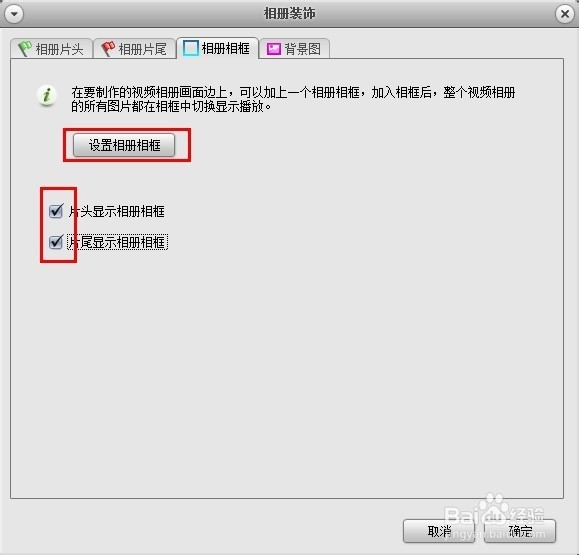
Task: Click the red flag icon on 相册片尾 tab
Action: pos(108,49)
